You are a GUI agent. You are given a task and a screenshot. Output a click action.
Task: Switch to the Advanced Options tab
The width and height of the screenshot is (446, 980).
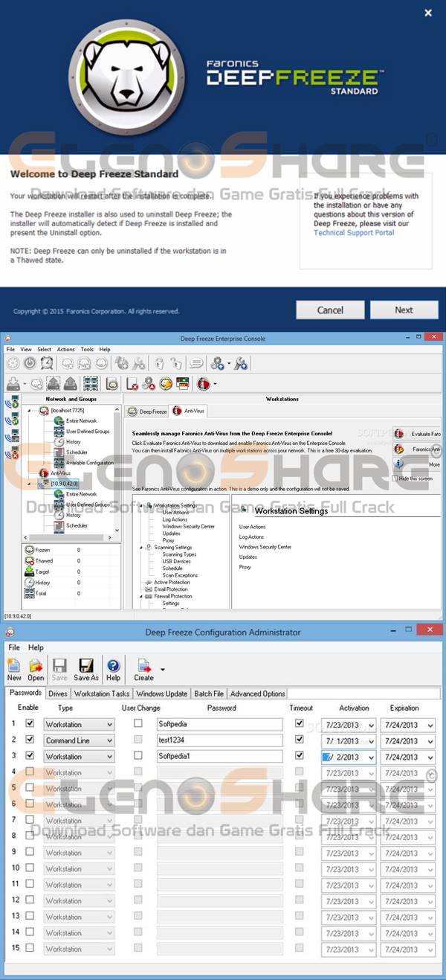(257, 694)
